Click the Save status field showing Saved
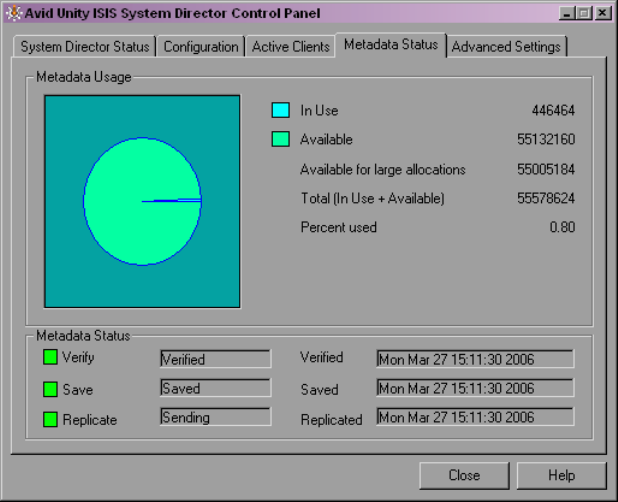Viewport: 618px width, 502px height. coord(216,388)
